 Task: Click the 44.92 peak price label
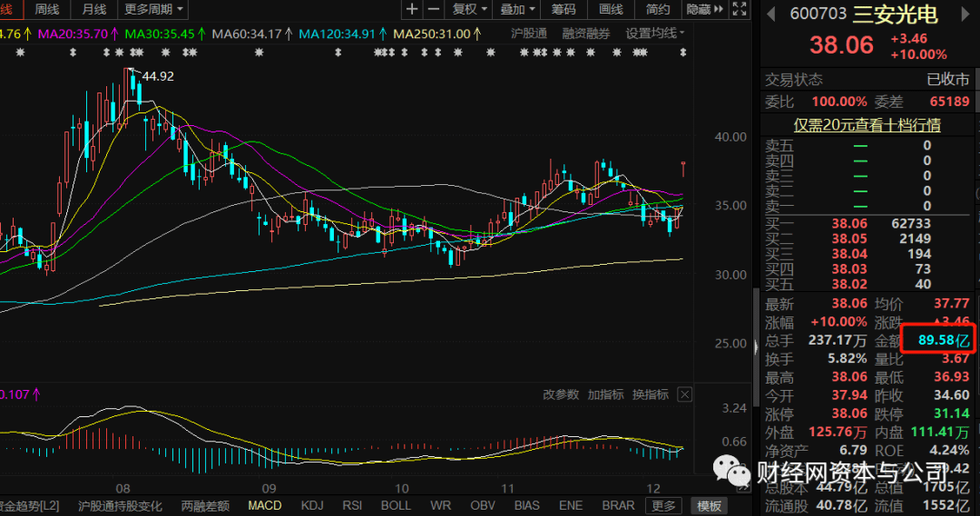click(158, 76)
